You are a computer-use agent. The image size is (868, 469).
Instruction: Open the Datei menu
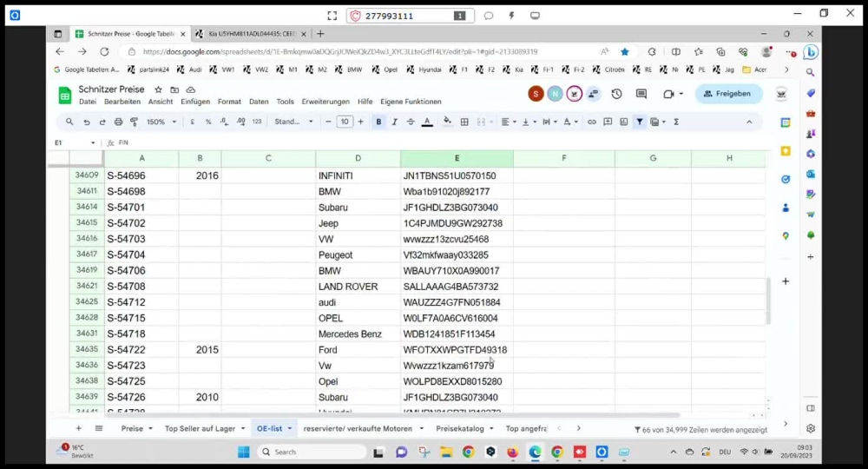tap(88, 102)
